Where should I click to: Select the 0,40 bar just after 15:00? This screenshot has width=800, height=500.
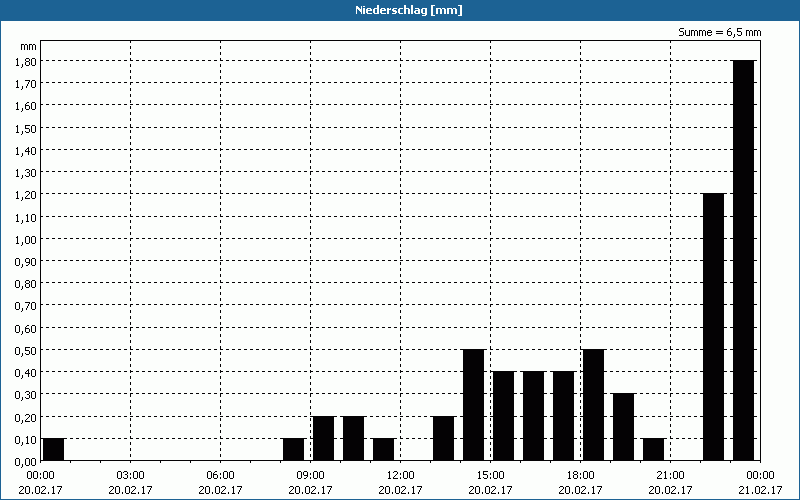(x=504, y=416)
